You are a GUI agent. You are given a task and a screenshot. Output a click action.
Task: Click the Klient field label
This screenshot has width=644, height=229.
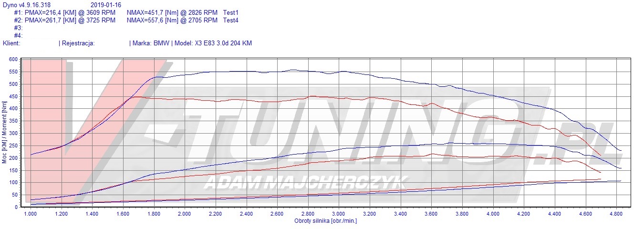click(11, 43)
